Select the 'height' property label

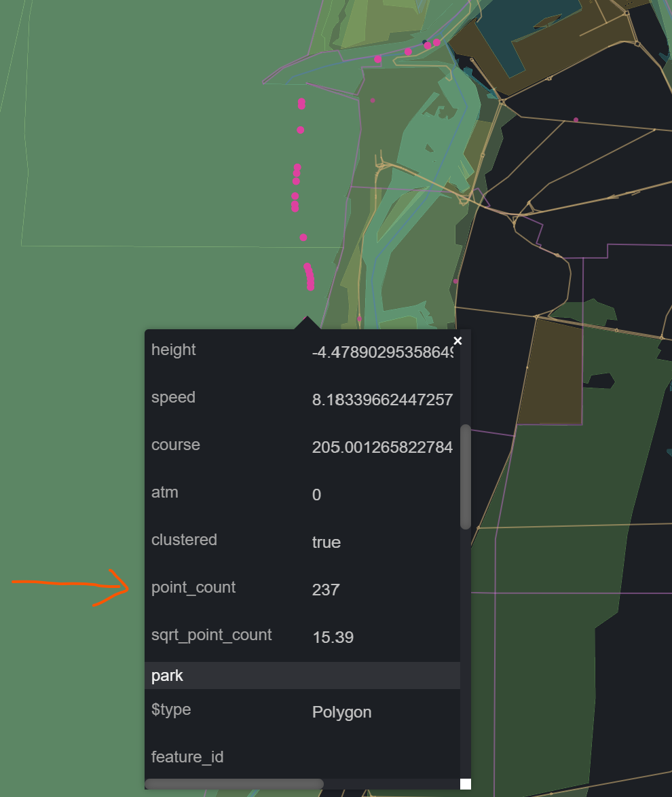point(173,350)
